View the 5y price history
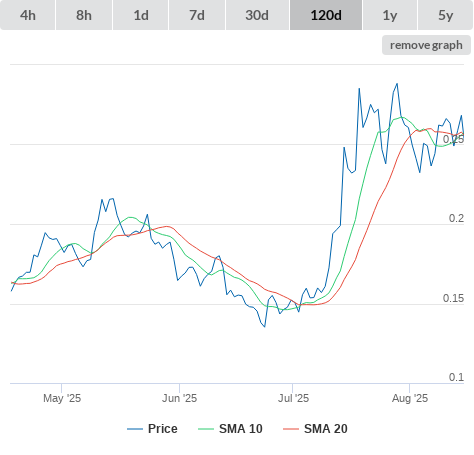Screen dimensions: 474x455 [x=446, y=15]
